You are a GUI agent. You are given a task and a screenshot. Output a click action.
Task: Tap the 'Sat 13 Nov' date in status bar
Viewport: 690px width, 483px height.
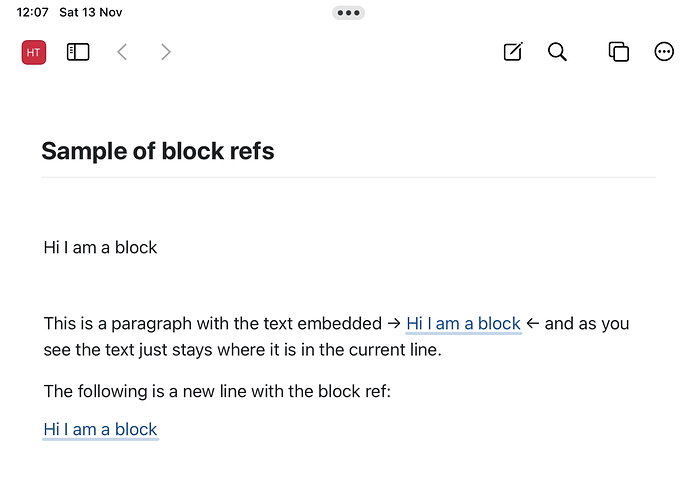(x=91, y=12)
